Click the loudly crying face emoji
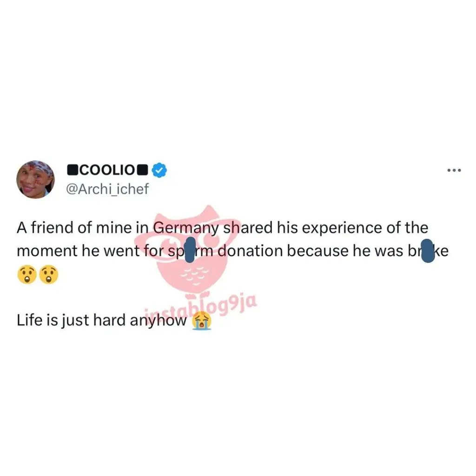Image resolution: width=476 pixels, height=476 pixels. pyautogui.click(x=202, y=321)
